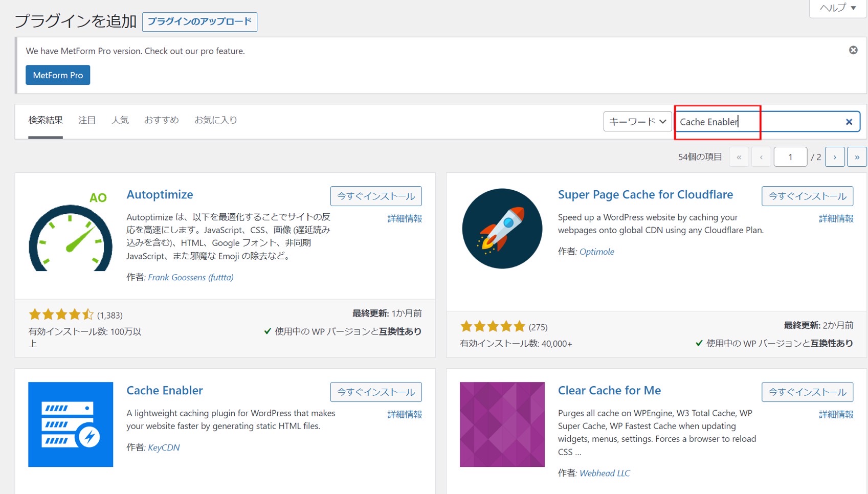Click 最終更新: 2か月前 text
The image size is (868, 494).
pyautogui.click(x=818, y=325)
